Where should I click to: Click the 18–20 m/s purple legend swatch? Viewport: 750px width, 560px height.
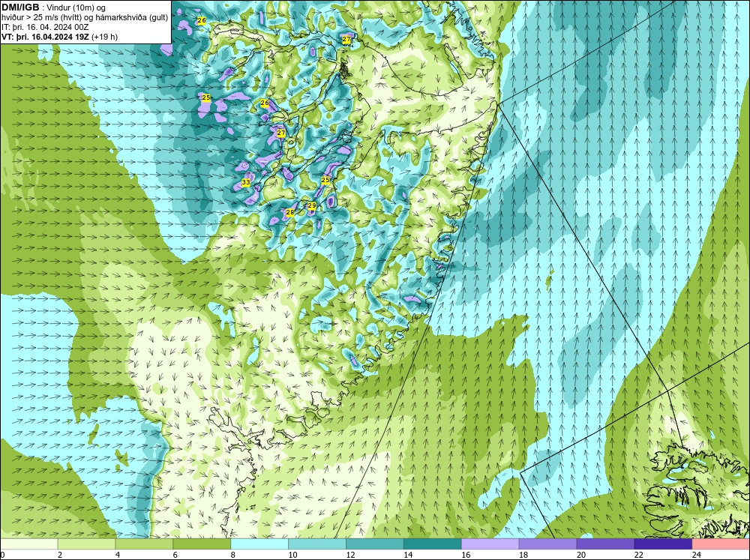(547, 544)
